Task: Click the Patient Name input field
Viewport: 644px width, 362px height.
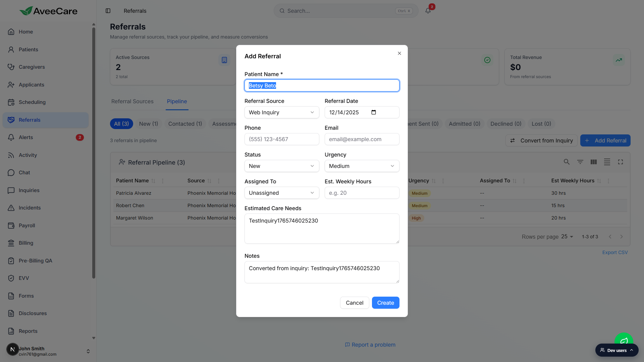Action: 322,85
